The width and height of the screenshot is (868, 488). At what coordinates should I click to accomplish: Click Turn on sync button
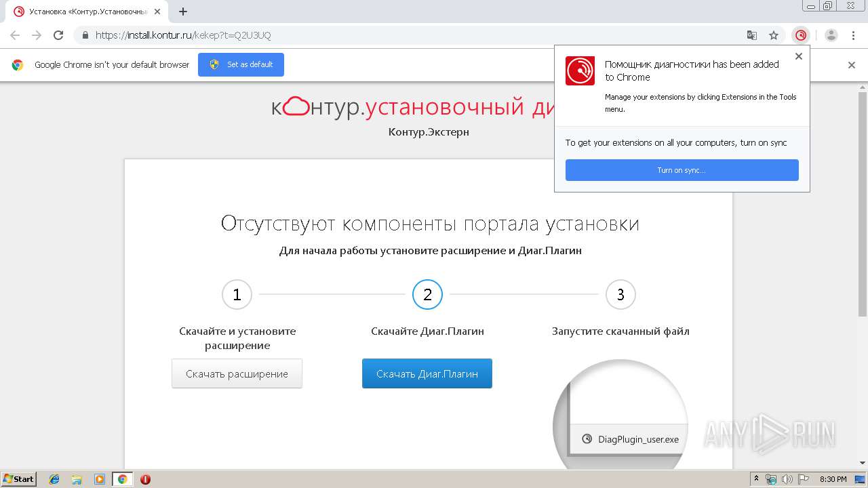(x=682, y=170)
